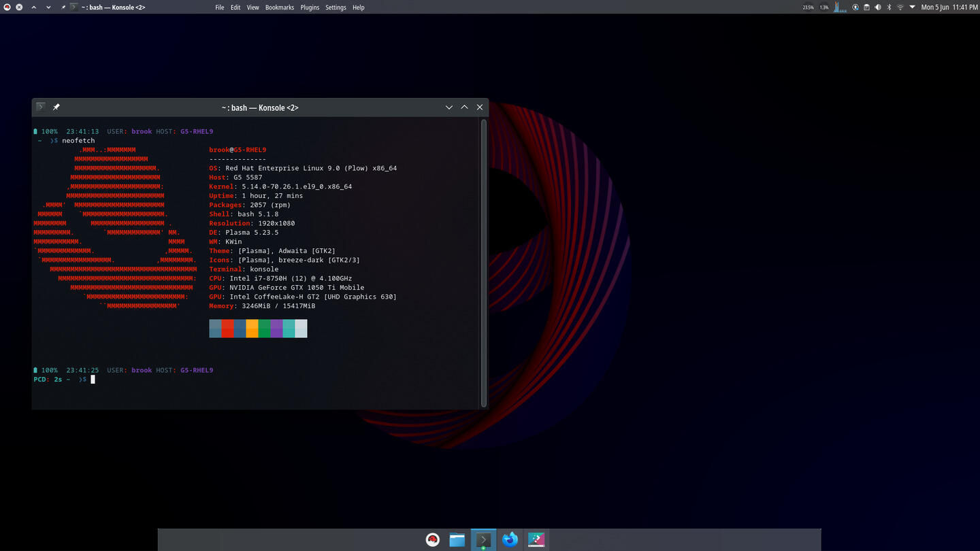The height and width of the screenshot is (551, 980).
Task: Open the Help menu
Action: coord(358,7)
